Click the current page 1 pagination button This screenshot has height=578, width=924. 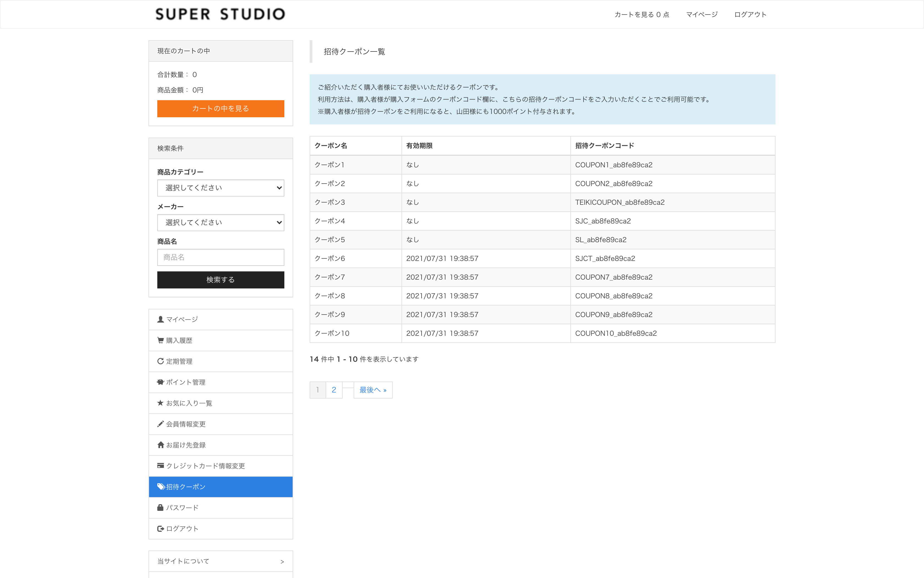coord(318,390)
